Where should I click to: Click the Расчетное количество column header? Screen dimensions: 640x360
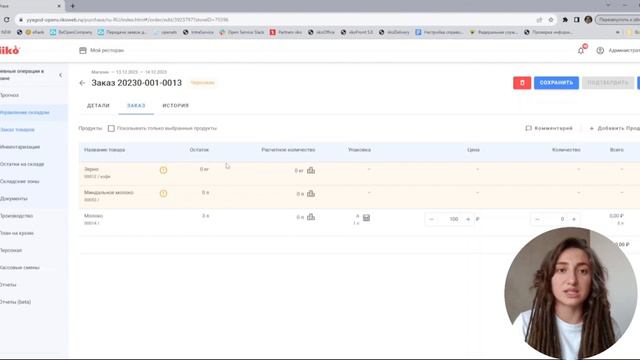coord(288,150)
